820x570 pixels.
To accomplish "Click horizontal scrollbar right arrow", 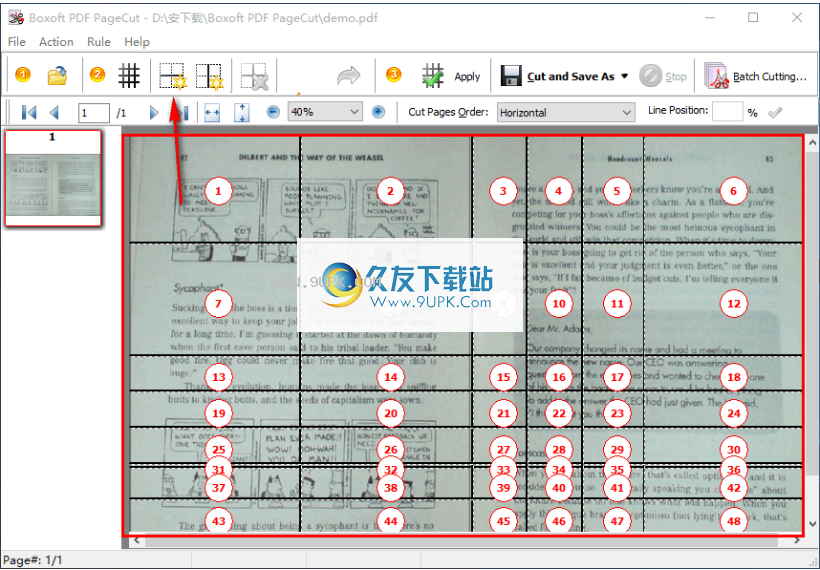I will click(796, 540).
